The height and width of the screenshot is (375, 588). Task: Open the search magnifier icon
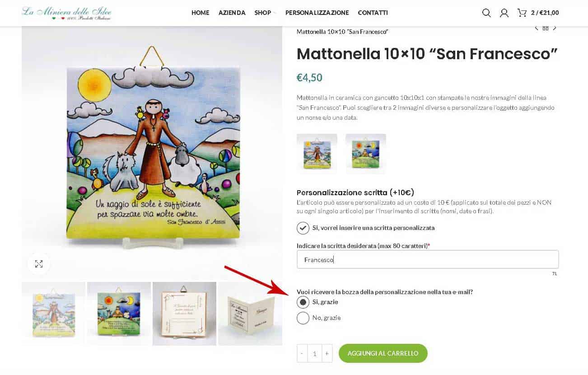click(486, 13)
